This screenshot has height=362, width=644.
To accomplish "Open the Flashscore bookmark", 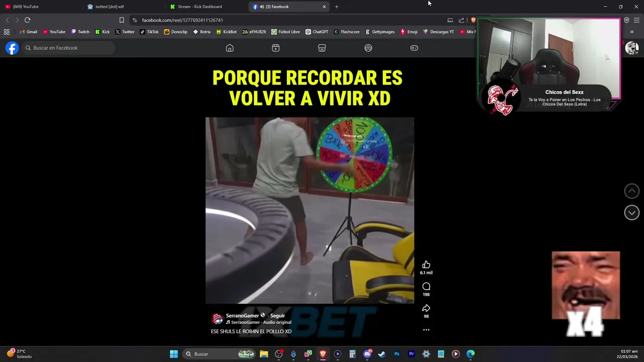I will [347, 32].
